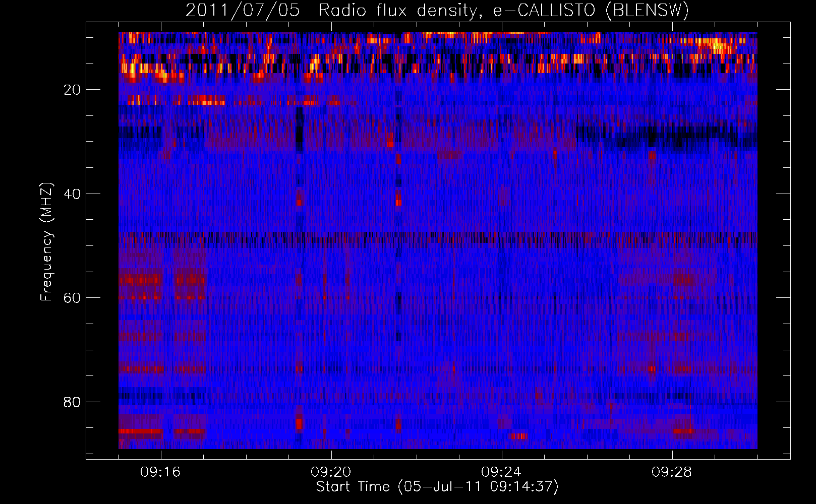Click the 80 MHz frequency tick label
Image resolution: width=816 pixels, height=504 pixels.
[x=72, y=402]
